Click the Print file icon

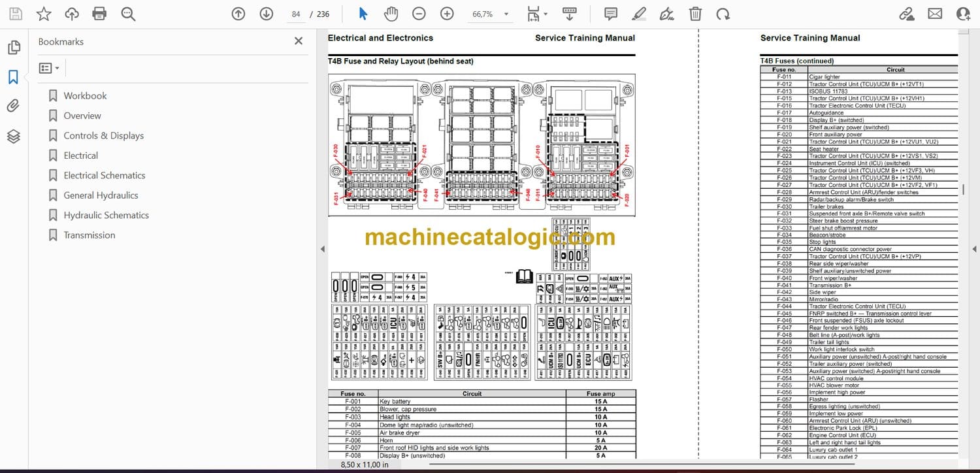[x=99, y=14]
